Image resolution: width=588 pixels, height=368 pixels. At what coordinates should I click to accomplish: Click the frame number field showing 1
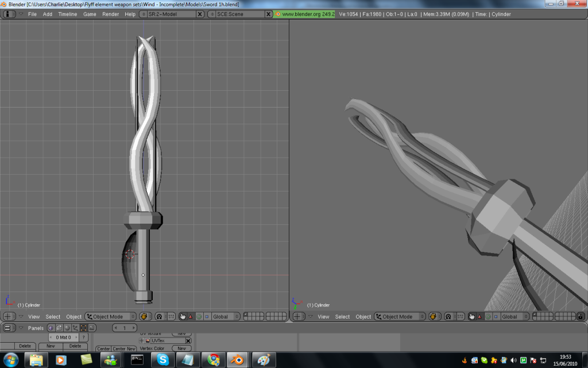125,328
